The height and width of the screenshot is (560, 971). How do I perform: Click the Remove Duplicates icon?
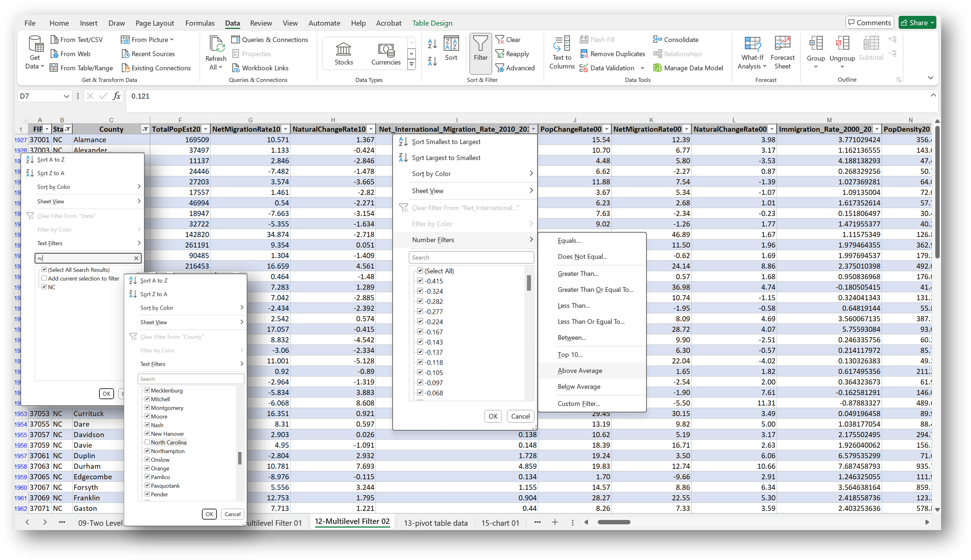pyautogui.click(x=584, y=54)
